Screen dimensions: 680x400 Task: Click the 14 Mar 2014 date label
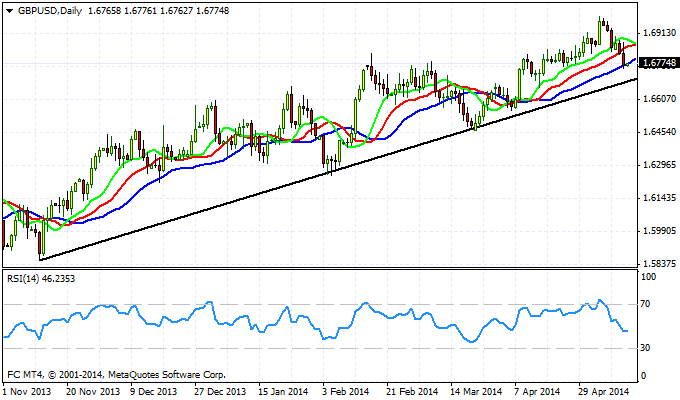476,391
